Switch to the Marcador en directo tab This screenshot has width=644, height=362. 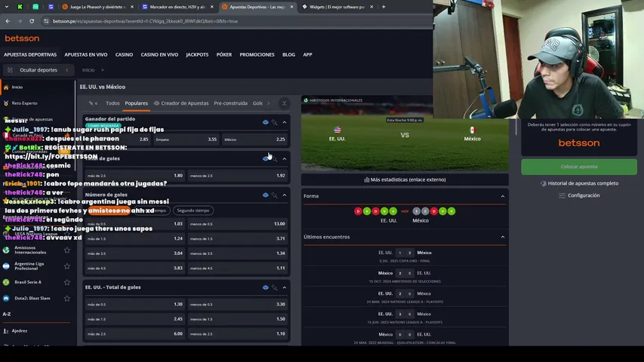tap(177, 7)
